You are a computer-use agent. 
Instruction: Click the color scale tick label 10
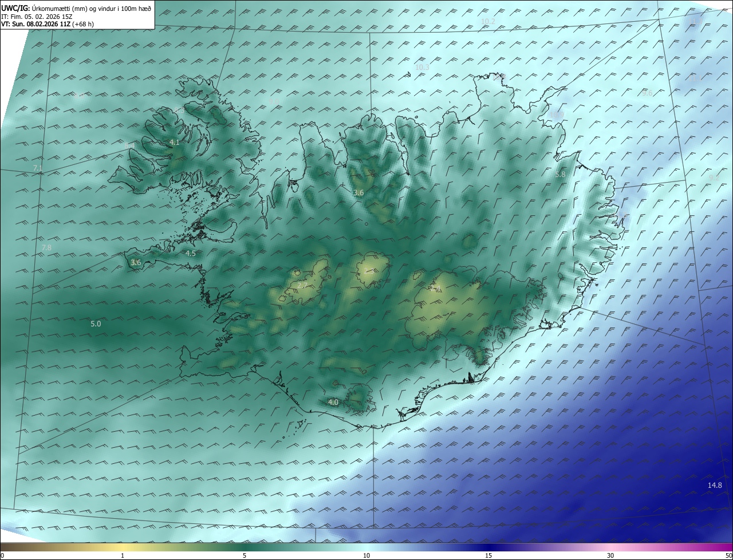[366, 555]
